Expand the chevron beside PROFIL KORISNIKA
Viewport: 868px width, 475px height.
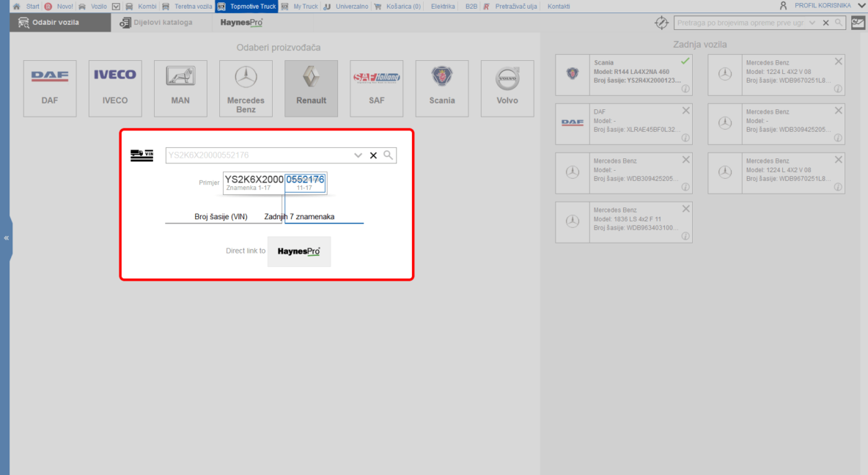[x=862, y=6]
